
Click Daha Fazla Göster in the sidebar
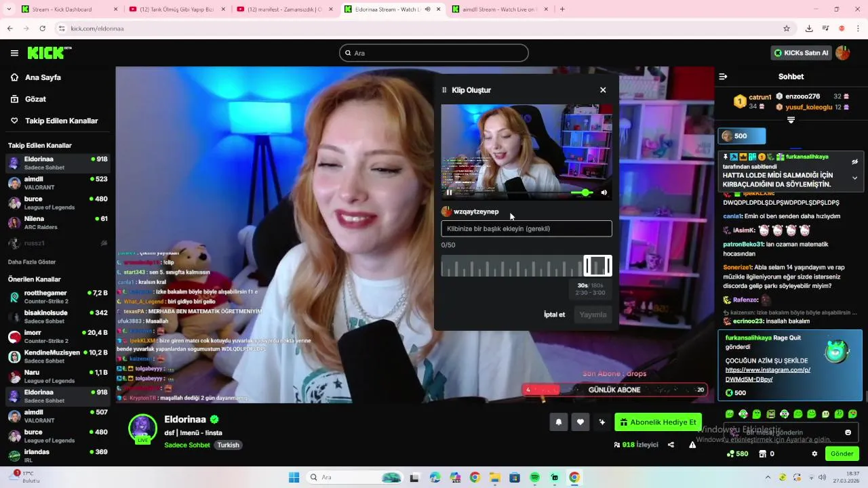tap(32, 262)
